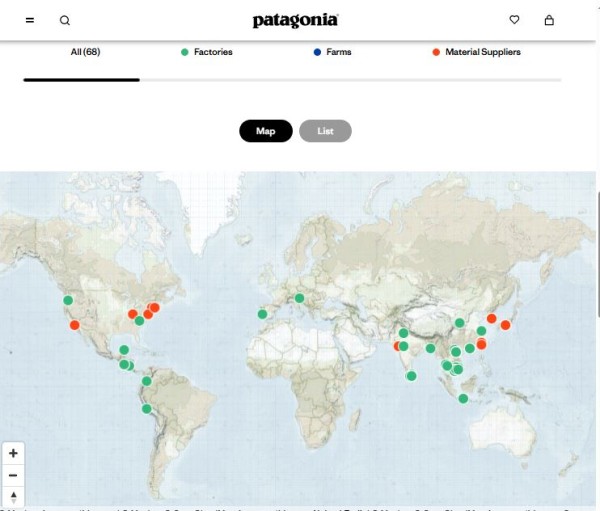Filter by Material Suppliers tab
This screenshot has width=600, height=511.
tap(476, 52)
